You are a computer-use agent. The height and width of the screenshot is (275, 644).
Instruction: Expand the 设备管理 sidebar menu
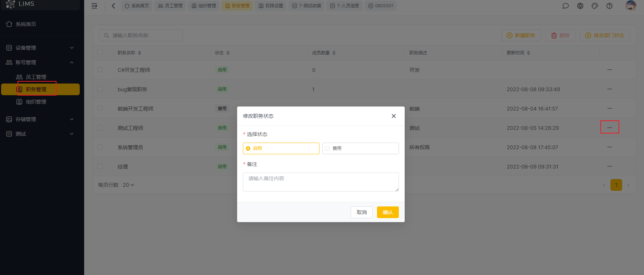(40, 48)
